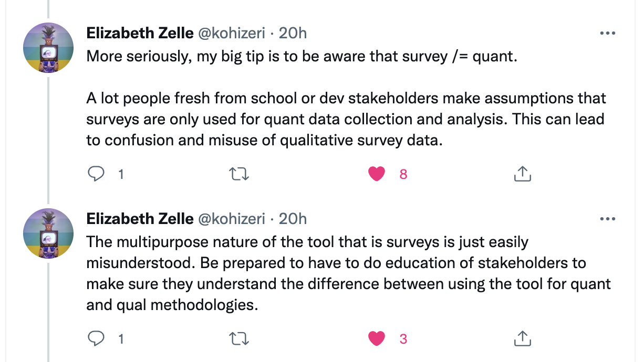Retweet the 'survey /= quant' tweet
644x362 pixels.
240,174
